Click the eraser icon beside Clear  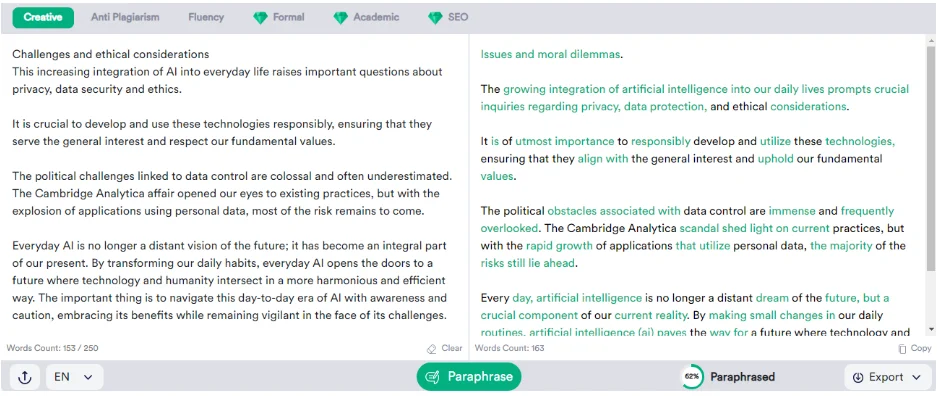(x=431, y=348)
